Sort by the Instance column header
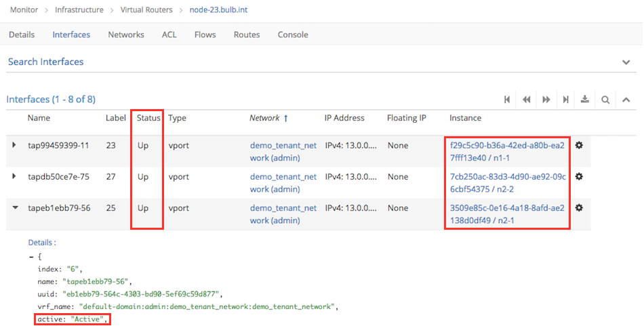 pyautogui.click(x=465, y=118)
